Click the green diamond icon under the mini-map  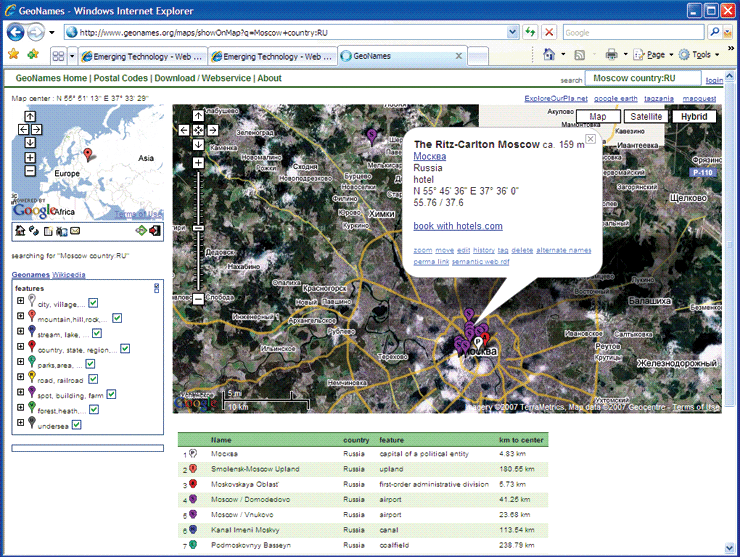click(x=141, y=230)
